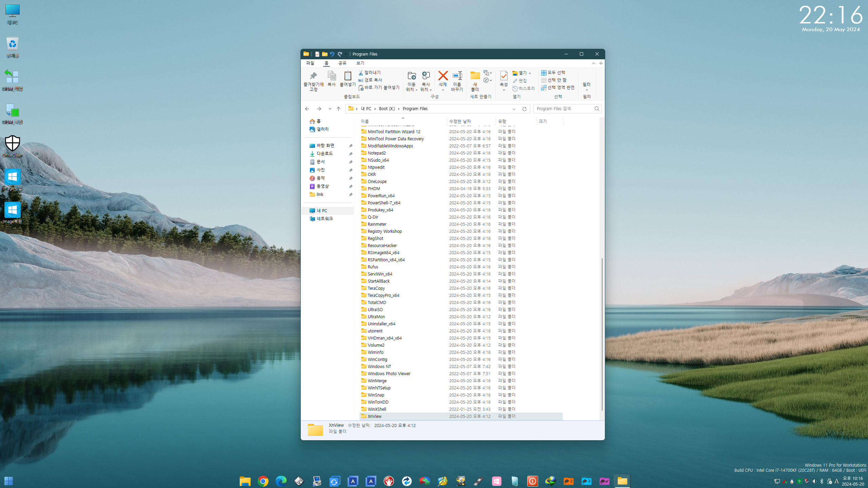Click History (히스토리) in Open group
868x488 pixels.
click(x=524, y=88)
